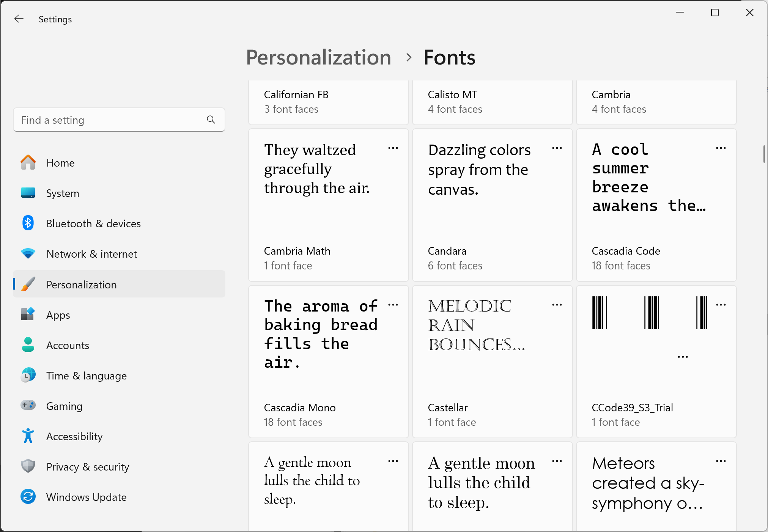This screenshot has height=532, width=768.
Task: Open more options on Meteors preview card
Action: tap(721, 461)
